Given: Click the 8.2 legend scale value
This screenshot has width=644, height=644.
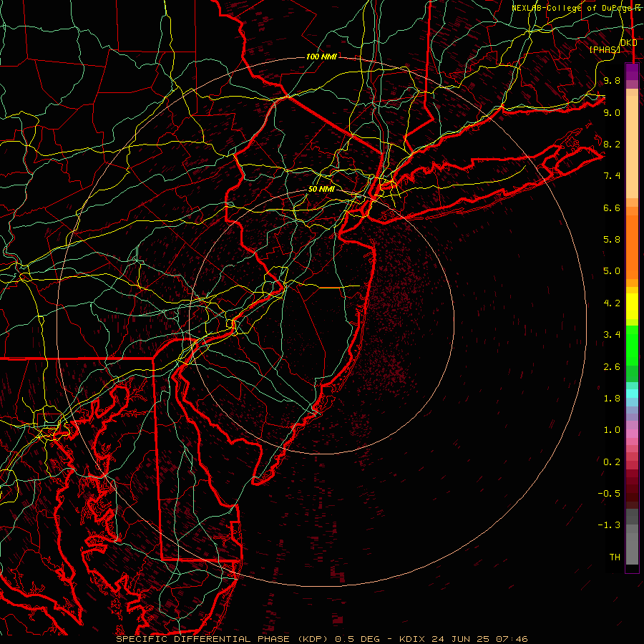Looking at the screenshot, I should [612, 144].
